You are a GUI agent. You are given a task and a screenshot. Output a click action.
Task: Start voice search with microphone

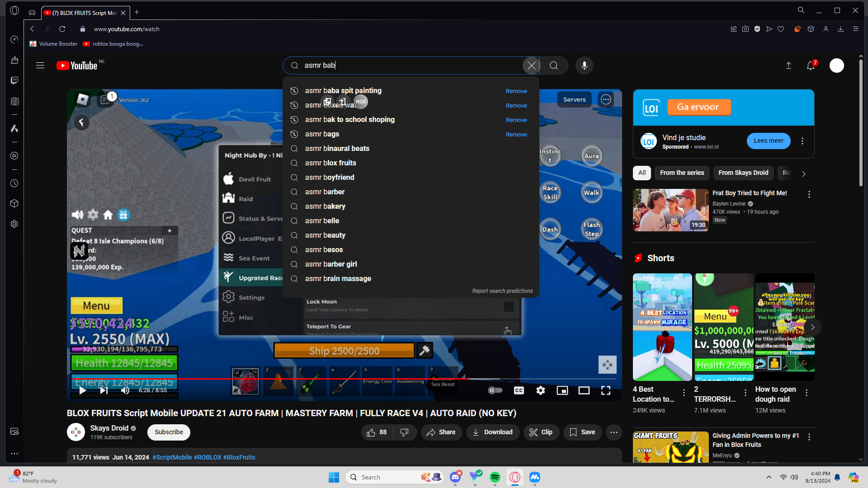coord(585,66)
